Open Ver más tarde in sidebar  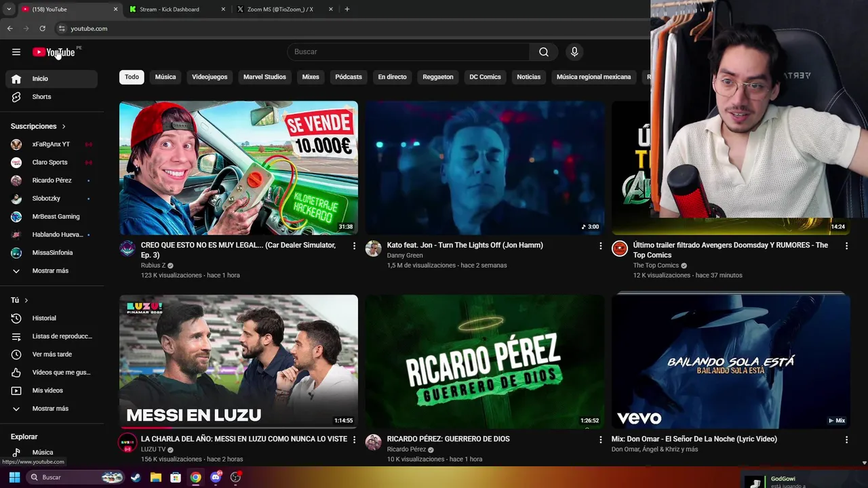52,354
